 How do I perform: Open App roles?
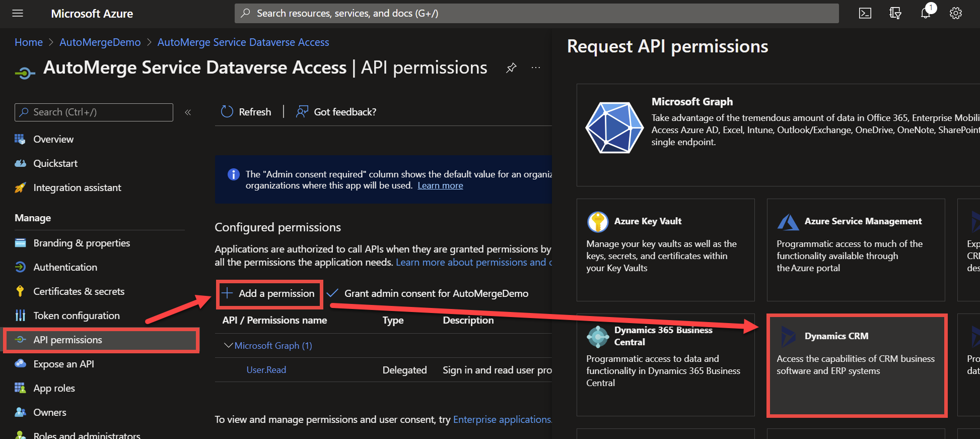click(54, 388)
